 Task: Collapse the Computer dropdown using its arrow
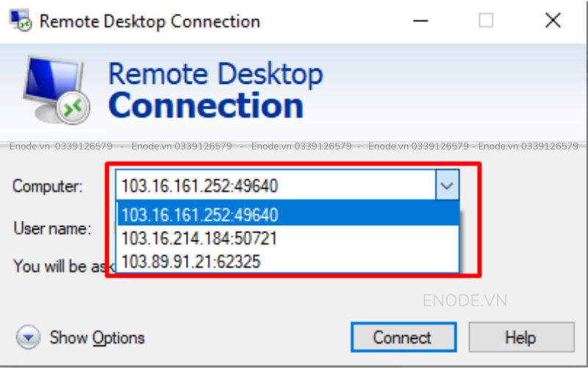[x=446, y=186]
